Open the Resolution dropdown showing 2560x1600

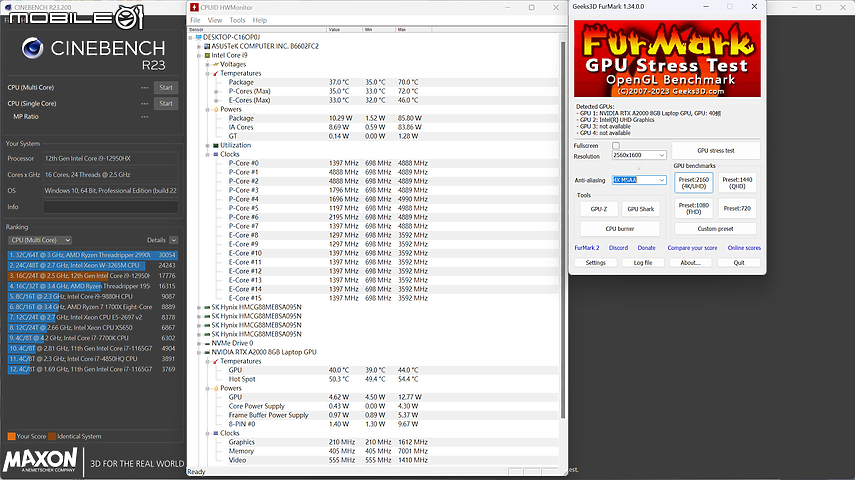click(639, 155)
